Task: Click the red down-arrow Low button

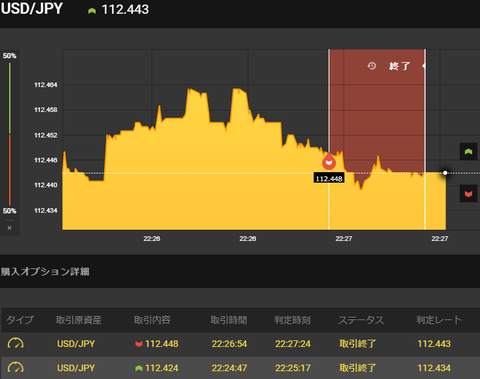Action: [x=468, y=194]
